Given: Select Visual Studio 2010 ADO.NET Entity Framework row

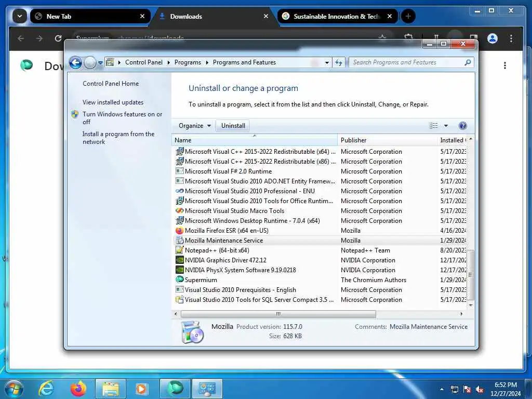Looking at the screenshot, I should click(320, 181).
